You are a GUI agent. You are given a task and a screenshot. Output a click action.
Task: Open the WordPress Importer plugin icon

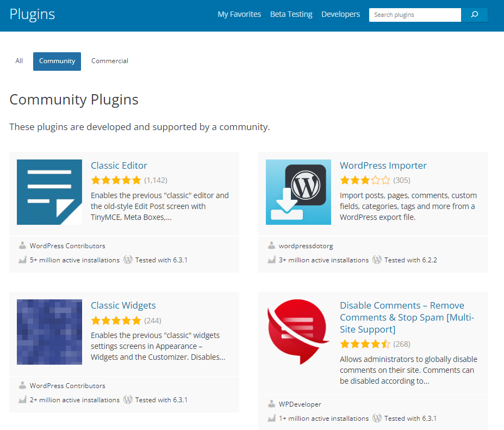[298, 192]
